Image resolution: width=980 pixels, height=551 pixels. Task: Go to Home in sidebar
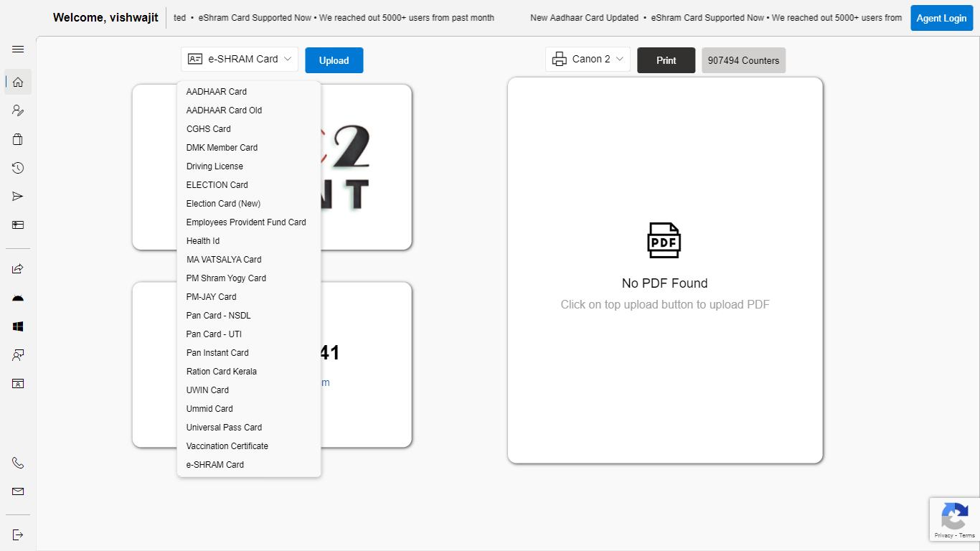pyautogui.click(x=18, y=82)
